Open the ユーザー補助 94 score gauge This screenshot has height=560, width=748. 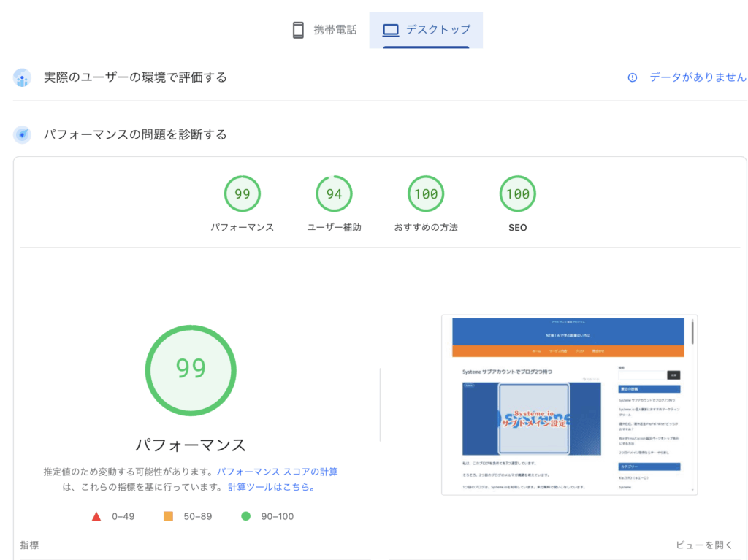334,194
